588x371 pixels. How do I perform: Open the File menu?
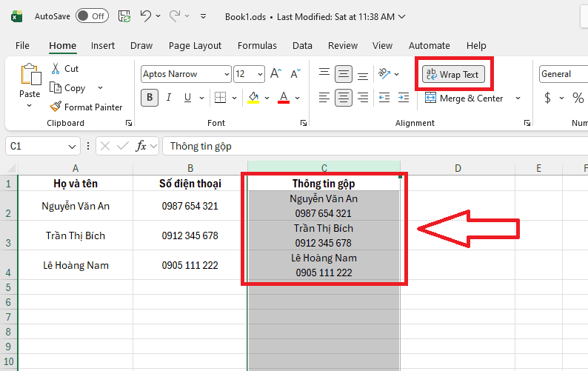pos(22,45)
